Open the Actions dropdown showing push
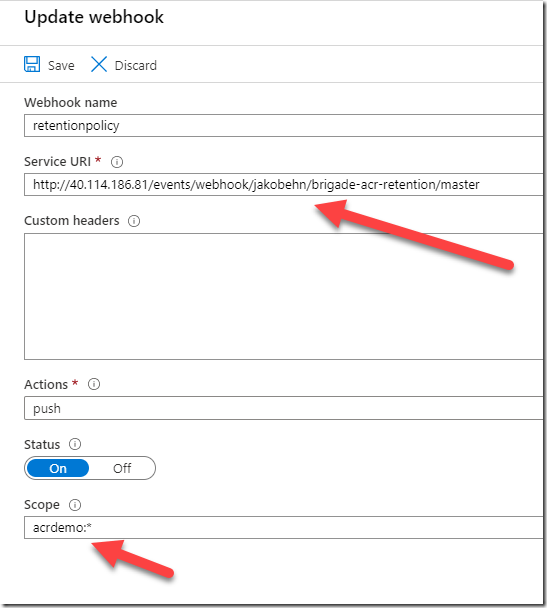547x608 pixels. point(283,408)
